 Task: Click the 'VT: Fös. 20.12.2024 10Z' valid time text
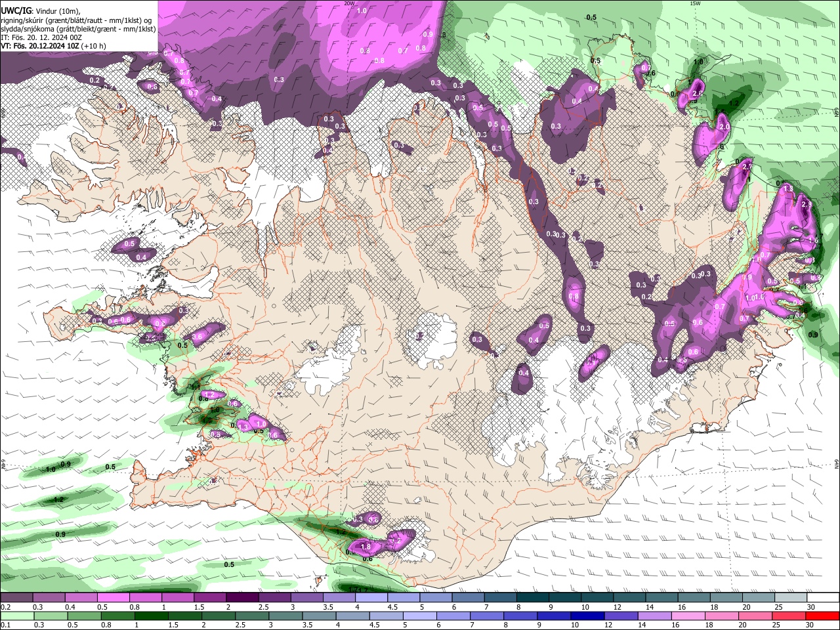(41, 46)
